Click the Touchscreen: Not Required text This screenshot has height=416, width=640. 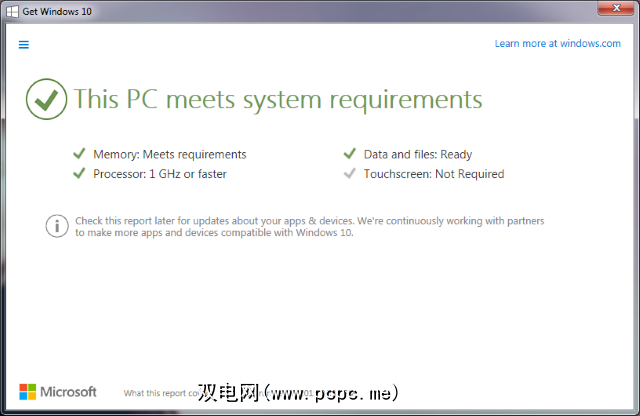click(x=434, y=174)
